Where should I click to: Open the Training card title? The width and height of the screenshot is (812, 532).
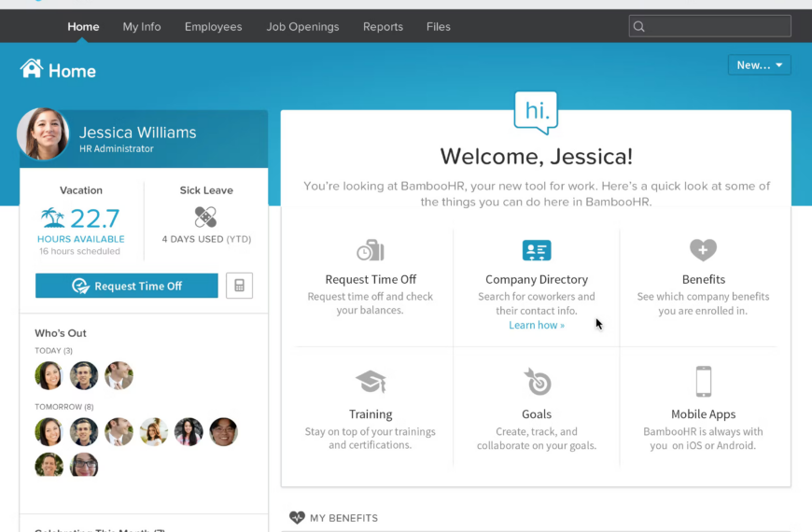pyautogui.click(x=371, y=413)
